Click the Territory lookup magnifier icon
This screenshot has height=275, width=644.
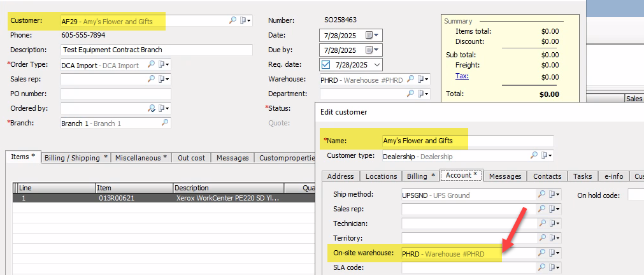point(541,237)
